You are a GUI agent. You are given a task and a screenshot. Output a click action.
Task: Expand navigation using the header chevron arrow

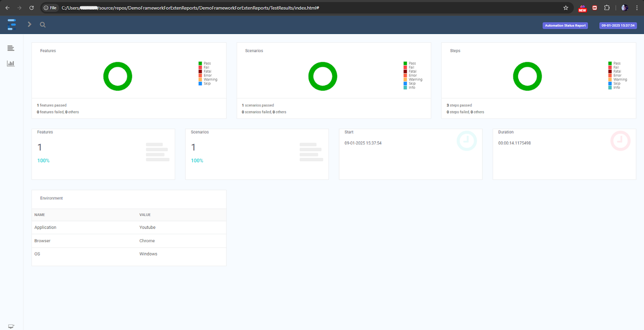pos(29,24)
